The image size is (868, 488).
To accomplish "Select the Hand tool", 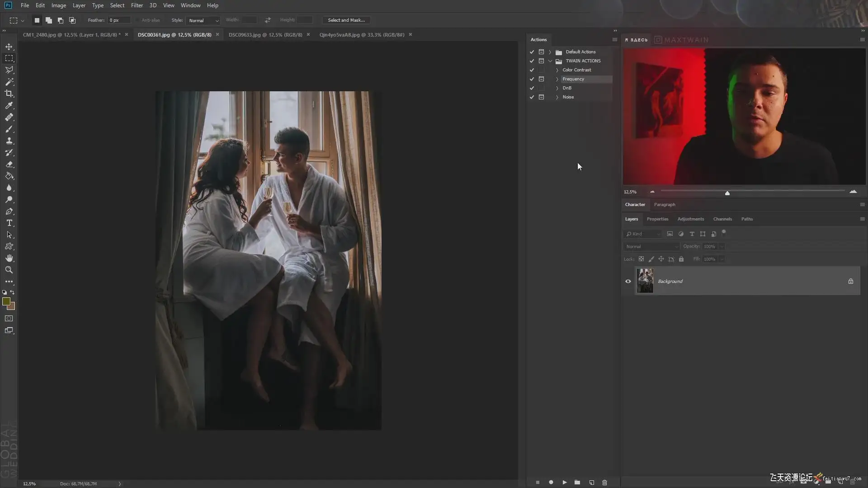I will coord(9,258).
